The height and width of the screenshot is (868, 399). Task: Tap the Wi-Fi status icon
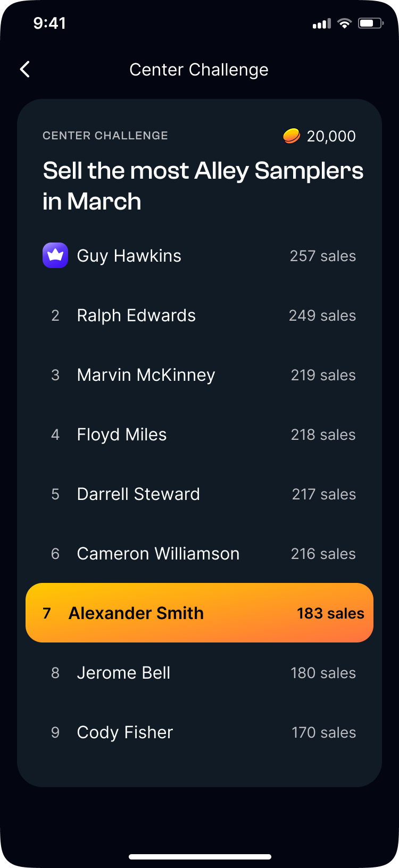click(x=345, y=23)
